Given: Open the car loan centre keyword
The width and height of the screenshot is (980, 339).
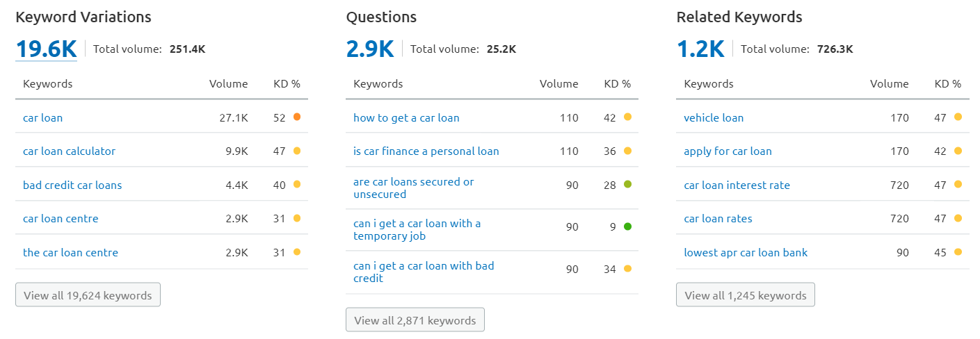Looking at the screenshot, I should (61, 218).
